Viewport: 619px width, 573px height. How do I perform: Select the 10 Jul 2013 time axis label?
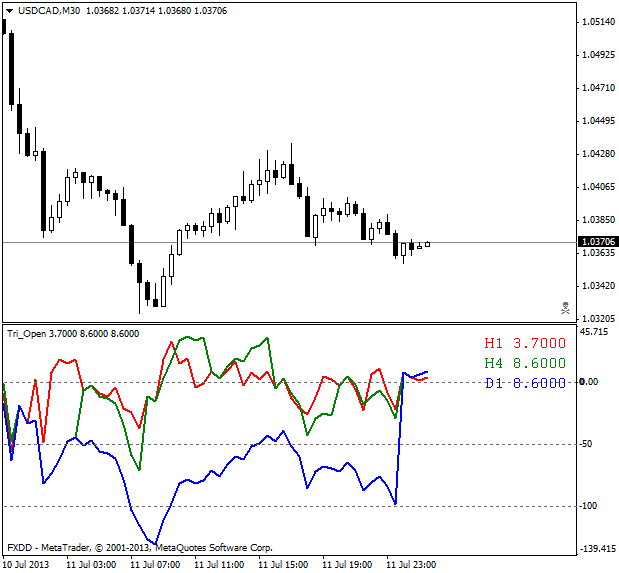(x=26, y=565)
